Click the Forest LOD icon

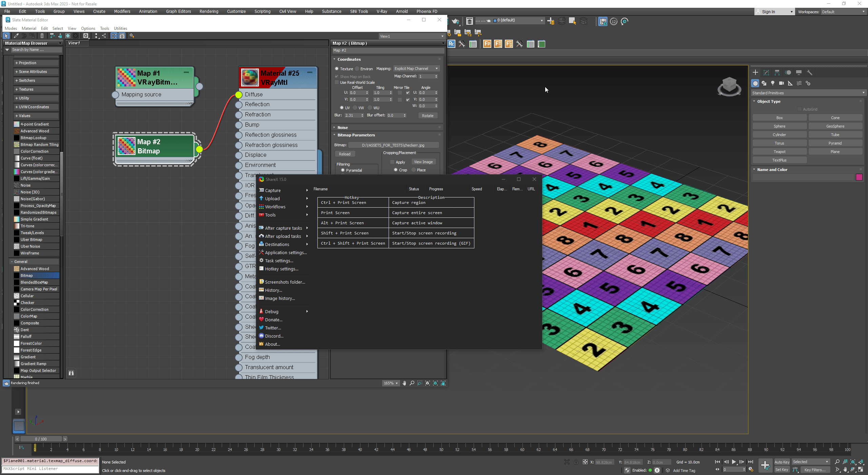[x=498, y=44]
